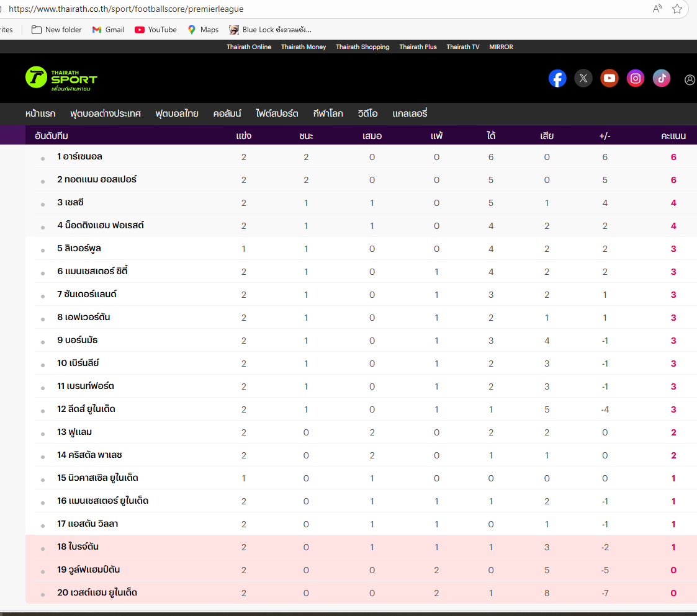The height and width of the screenshot is (616, 697).
Task: Click the คะแนน column header
Action: [673, 136]
